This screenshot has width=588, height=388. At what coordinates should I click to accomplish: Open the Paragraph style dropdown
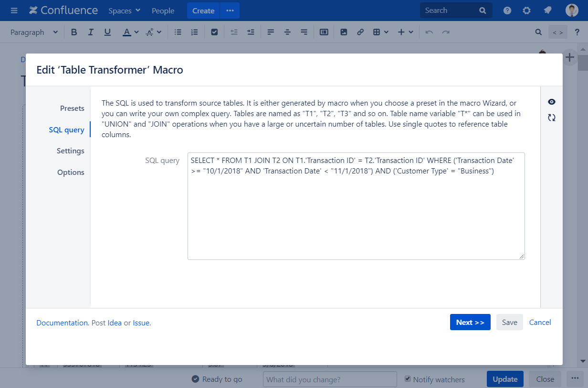(34, 32)
